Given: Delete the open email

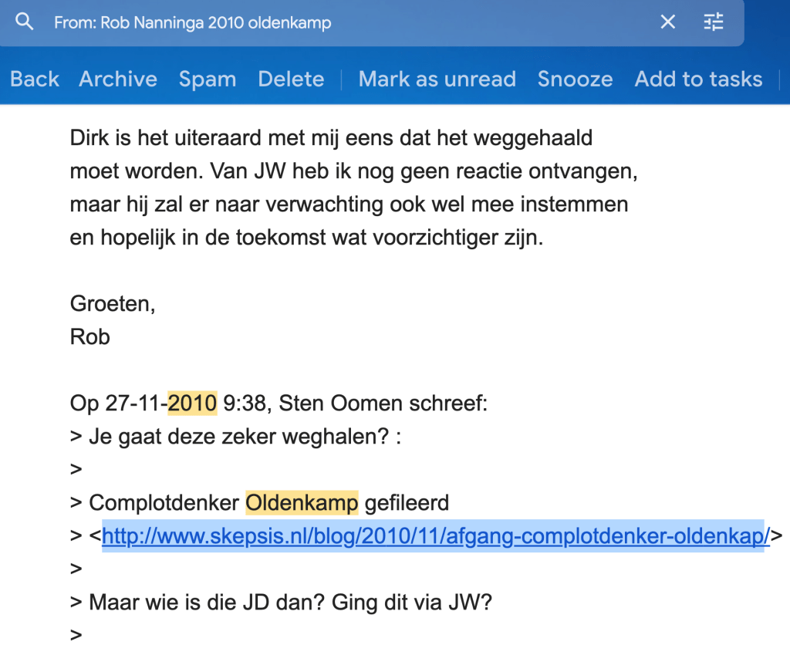Looking at the screenshot, I should (x=291, y=79).
